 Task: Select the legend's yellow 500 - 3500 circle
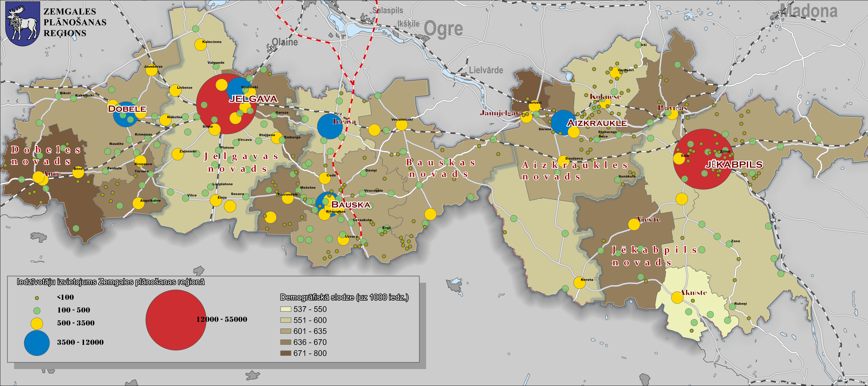pos(37,324)
